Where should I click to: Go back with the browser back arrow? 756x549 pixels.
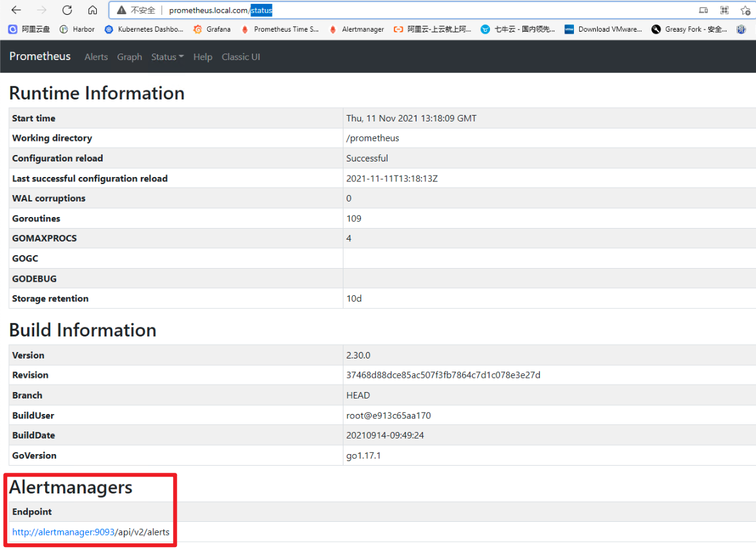[x=16, y=10]
